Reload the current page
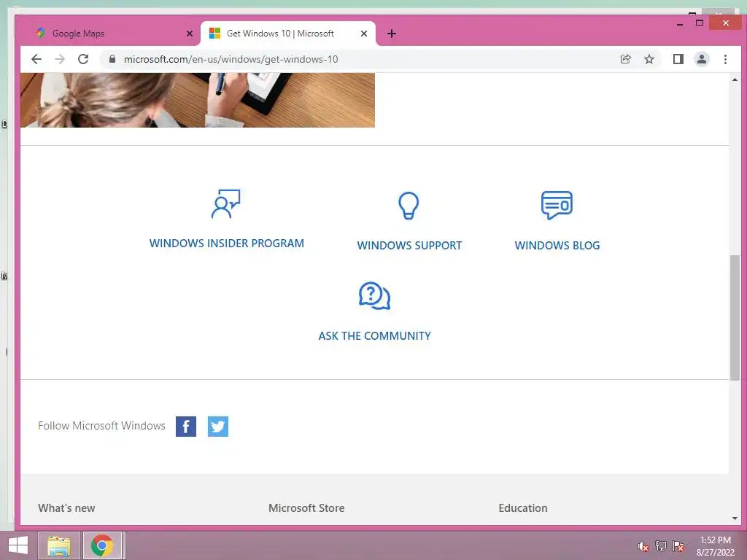 pos(83,59)
